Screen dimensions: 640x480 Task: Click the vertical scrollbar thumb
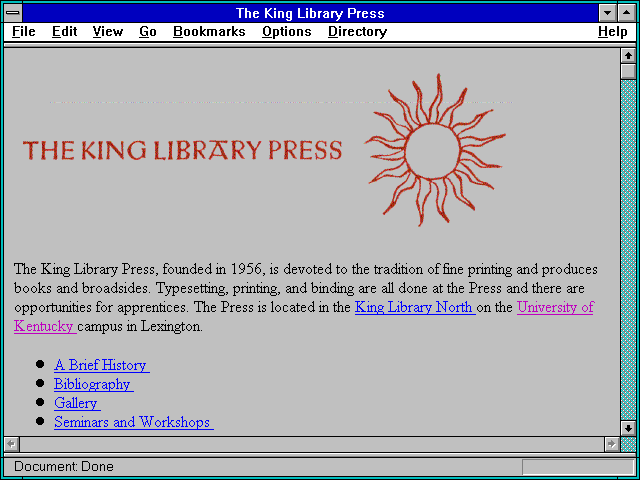coord(628,71)
